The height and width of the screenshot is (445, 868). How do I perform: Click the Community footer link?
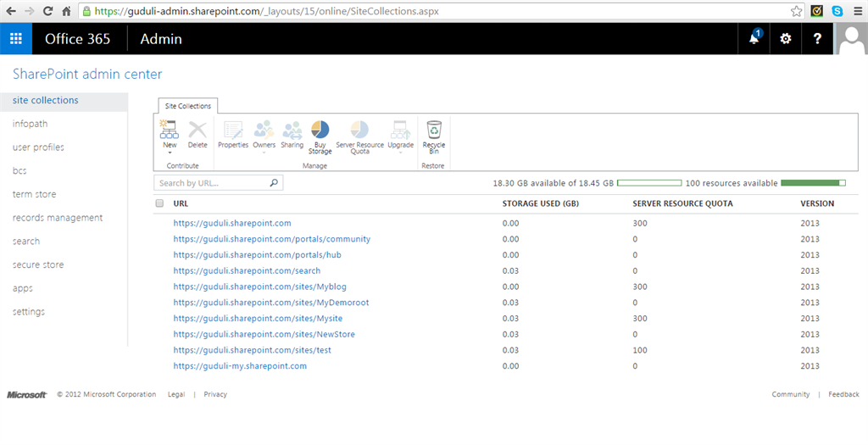click(791, 394)
